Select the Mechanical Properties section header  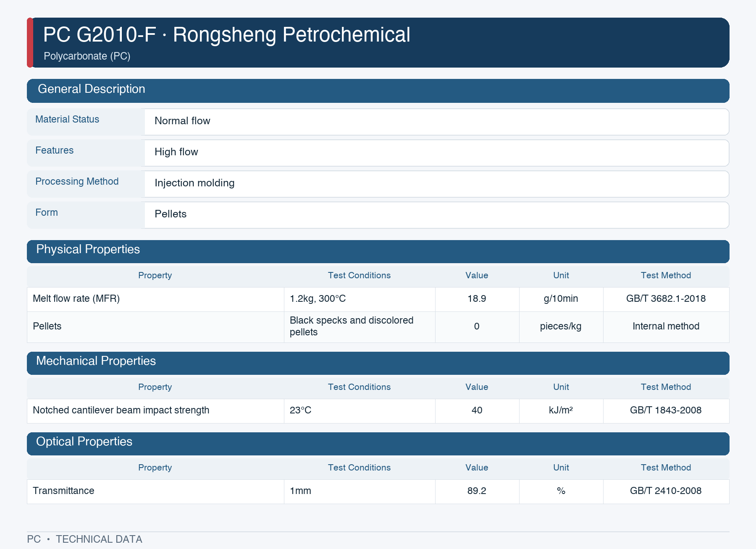tap(378, 363)
